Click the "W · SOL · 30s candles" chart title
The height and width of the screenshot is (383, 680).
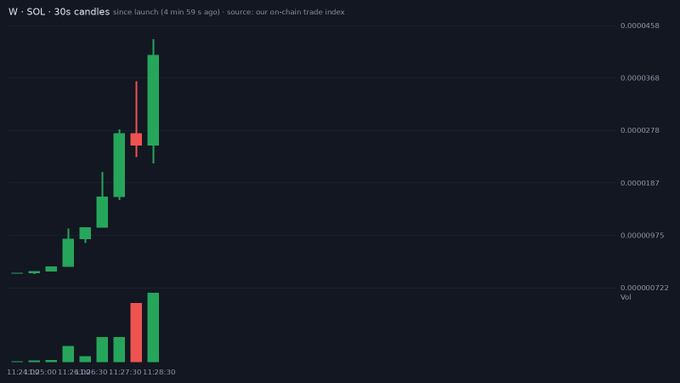click(59, 12)
